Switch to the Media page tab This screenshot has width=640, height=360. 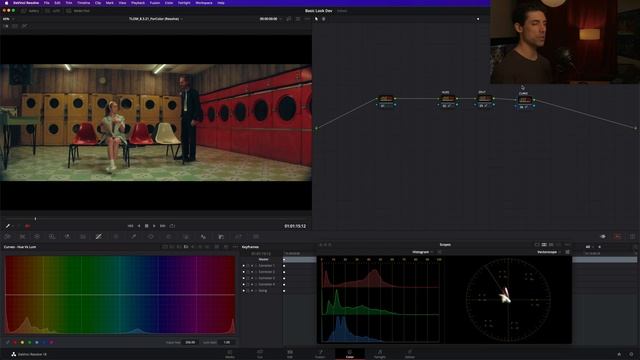(230, 354)
